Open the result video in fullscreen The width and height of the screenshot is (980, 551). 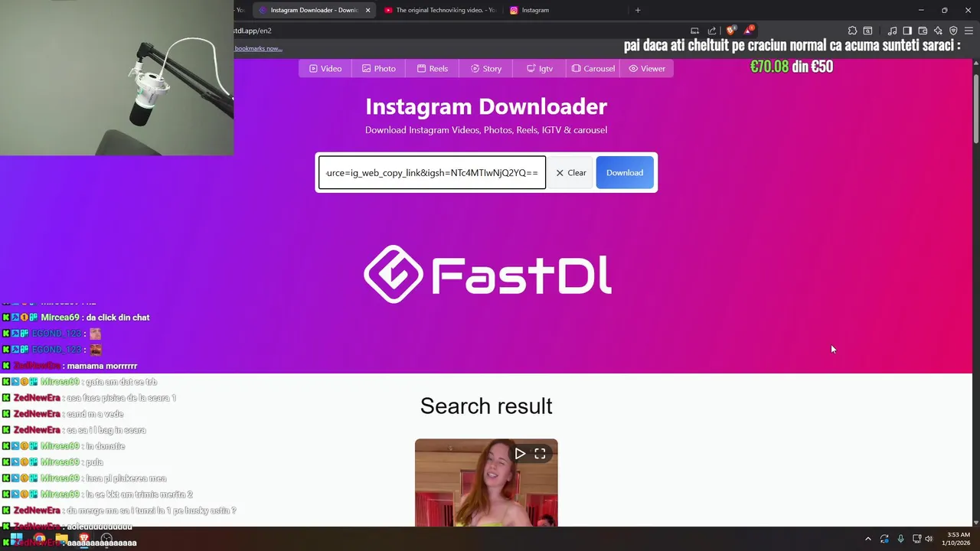click(x=540, y=454)
